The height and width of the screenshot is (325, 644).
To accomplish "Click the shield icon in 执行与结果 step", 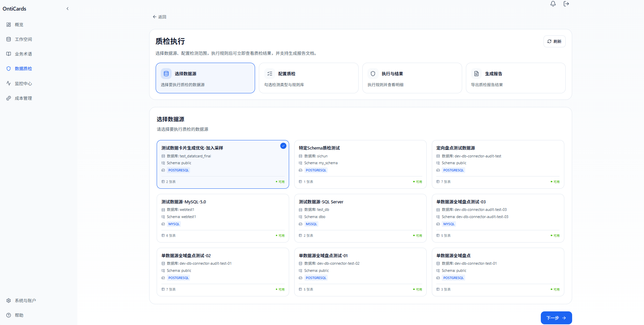I will click(373, 74).
